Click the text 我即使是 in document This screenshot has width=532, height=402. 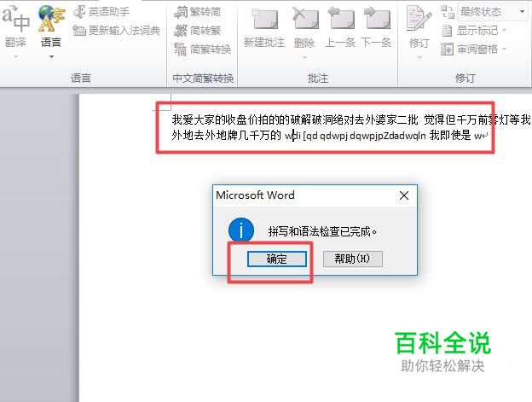click(x=450, y=136)
